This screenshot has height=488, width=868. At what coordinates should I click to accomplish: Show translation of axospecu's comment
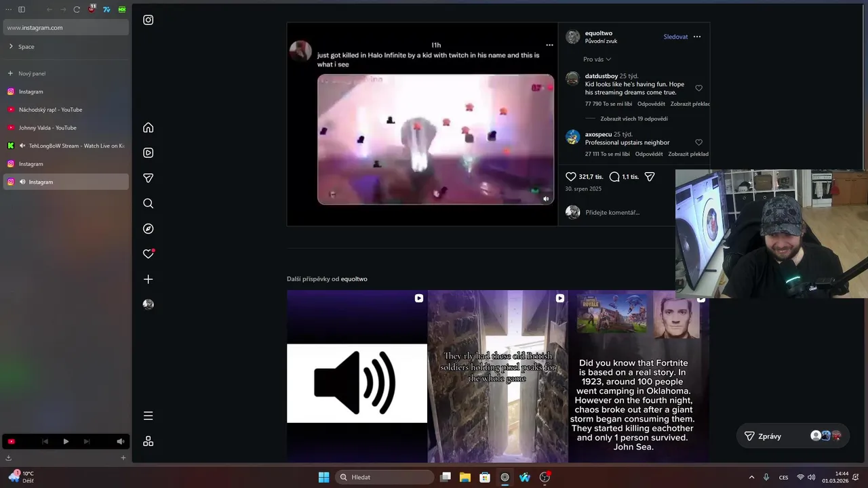(x=688, y=154)
